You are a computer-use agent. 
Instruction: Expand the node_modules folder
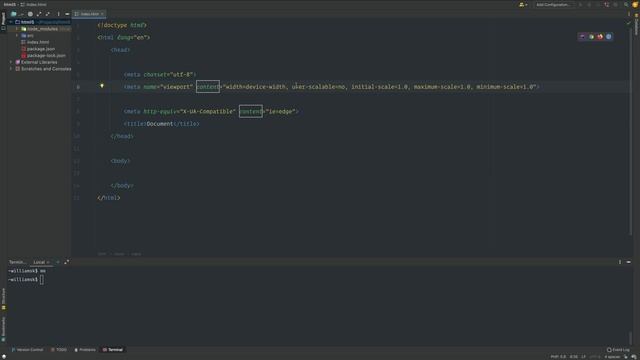(17, 29)
